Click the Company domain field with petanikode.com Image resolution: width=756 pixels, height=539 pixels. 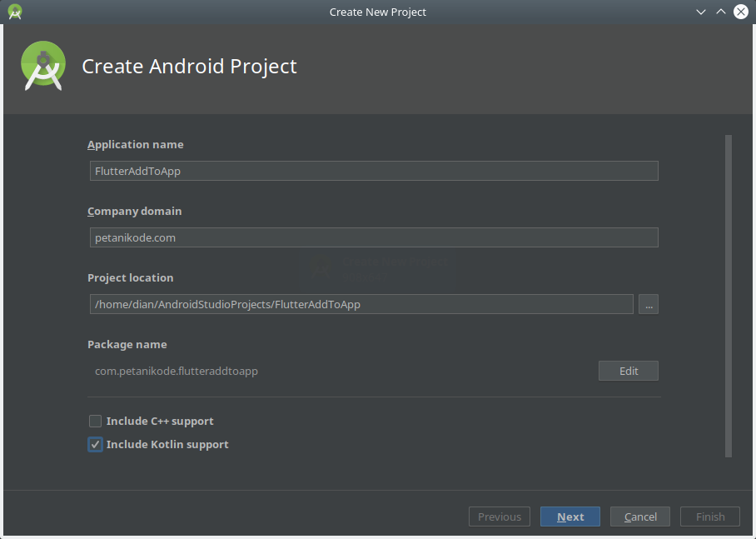373,237
